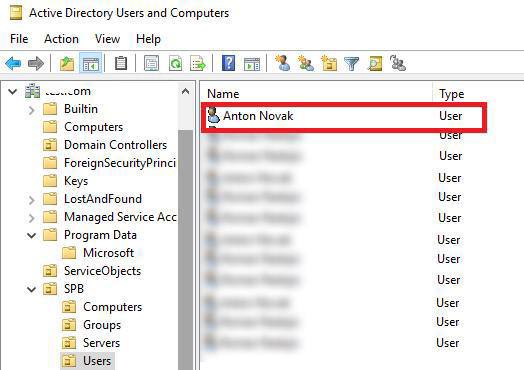Select the Managed Service Accounts tree item

tap(120, 217)
